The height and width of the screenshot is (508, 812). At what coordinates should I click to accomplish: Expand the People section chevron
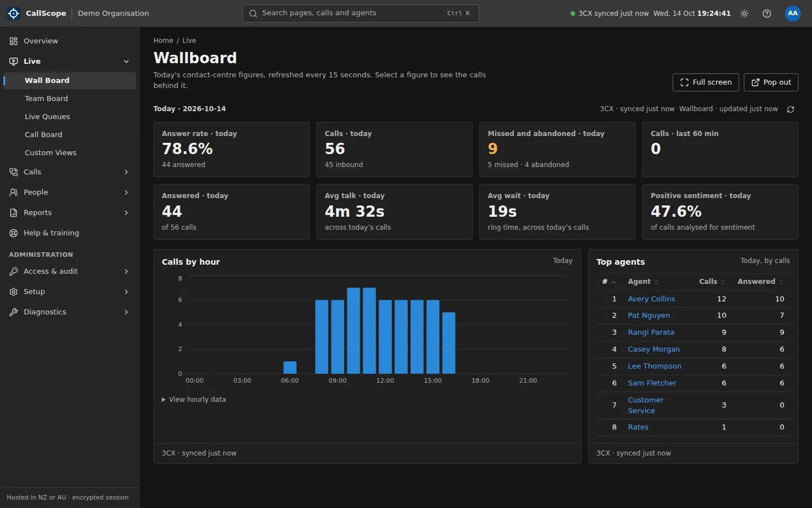pyautogui.click(x=126, y=192)
